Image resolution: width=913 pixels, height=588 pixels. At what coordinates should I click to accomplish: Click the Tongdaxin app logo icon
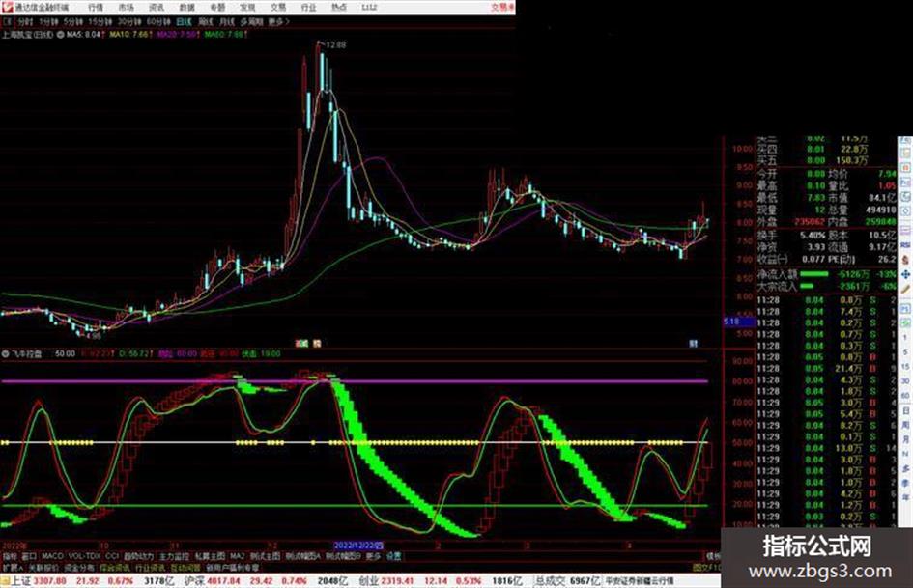(x=8, y=7)
